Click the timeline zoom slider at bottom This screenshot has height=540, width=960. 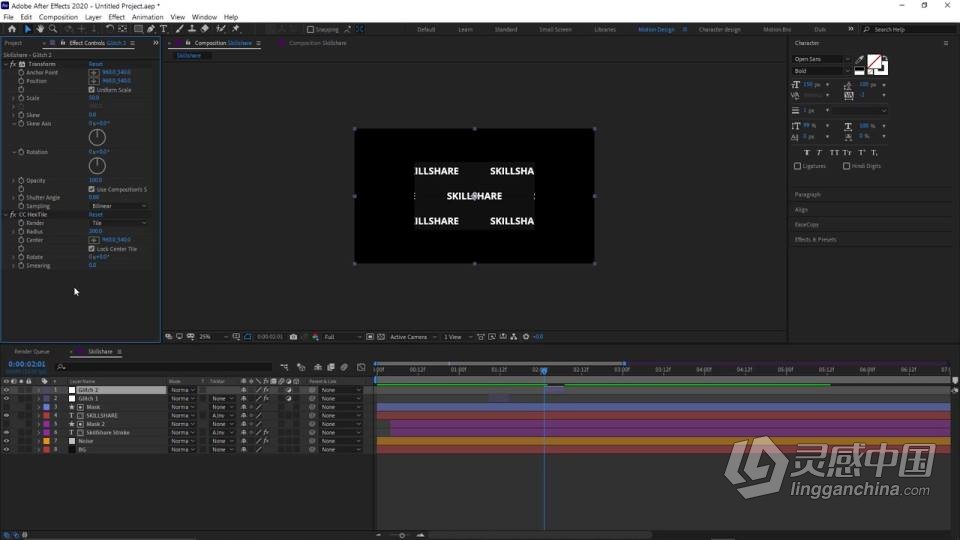click(402, 535)
